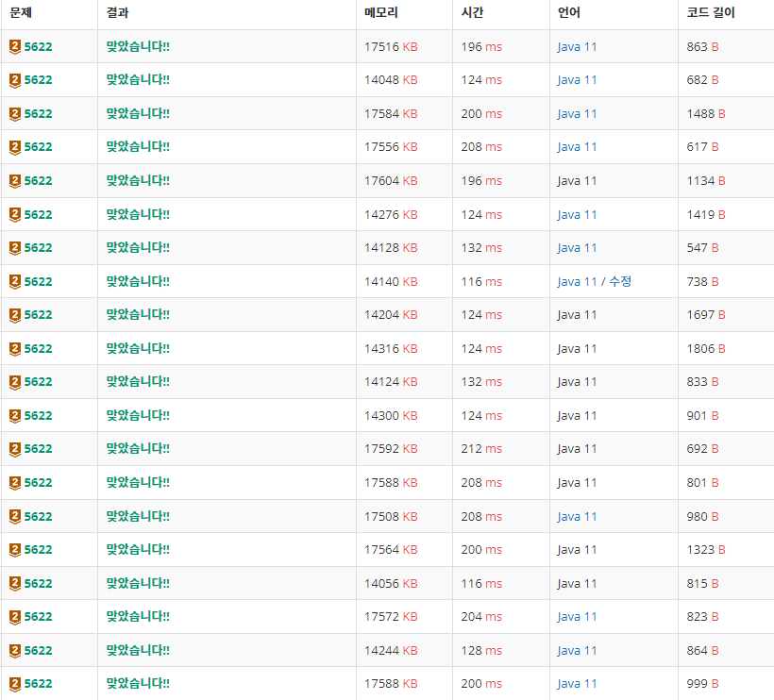Image resolution: width=774 pixels, height=700 pixels.
Task: Click the bronze tier badge in the 901 B row
Action: [15, 416]
